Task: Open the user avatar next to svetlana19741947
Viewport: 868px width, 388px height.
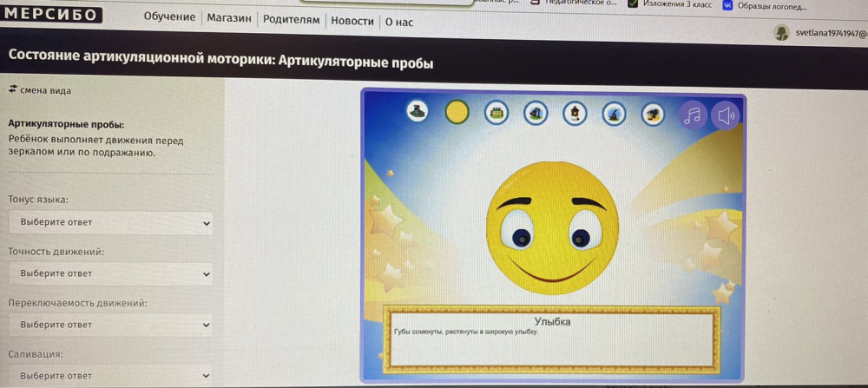Action: click(x=781, y=33)
